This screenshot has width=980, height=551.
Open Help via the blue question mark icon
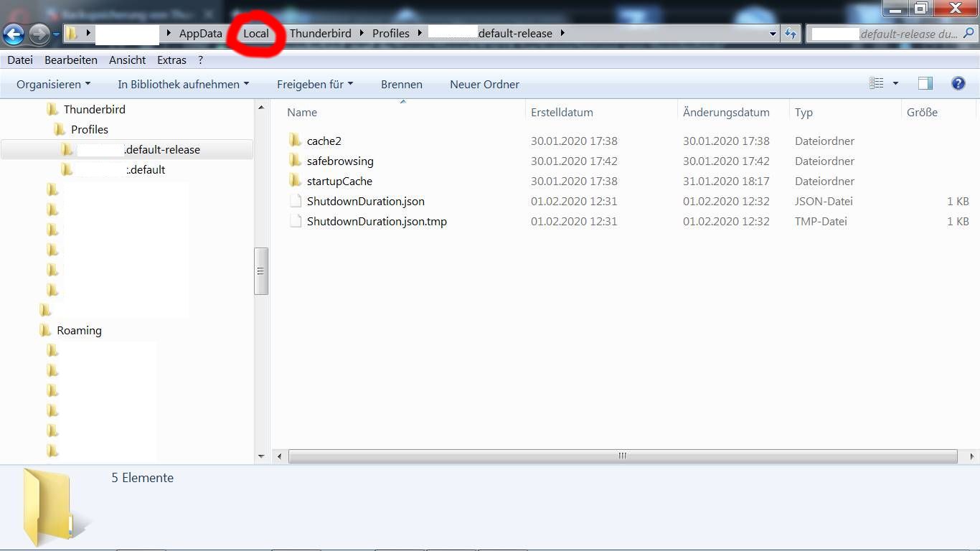pos(958,84)
